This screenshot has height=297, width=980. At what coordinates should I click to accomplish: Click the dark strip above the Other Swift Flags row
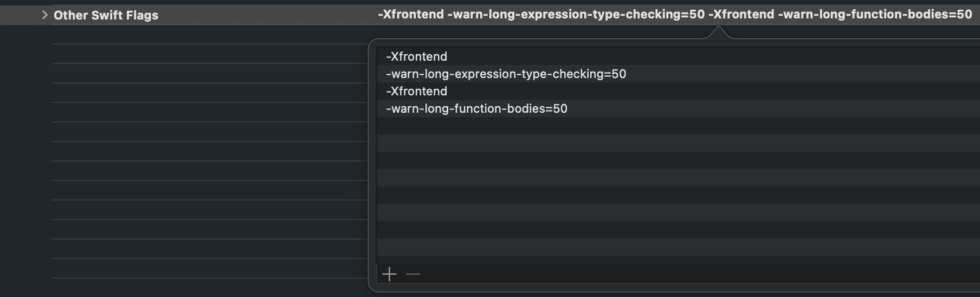(488, 2)
